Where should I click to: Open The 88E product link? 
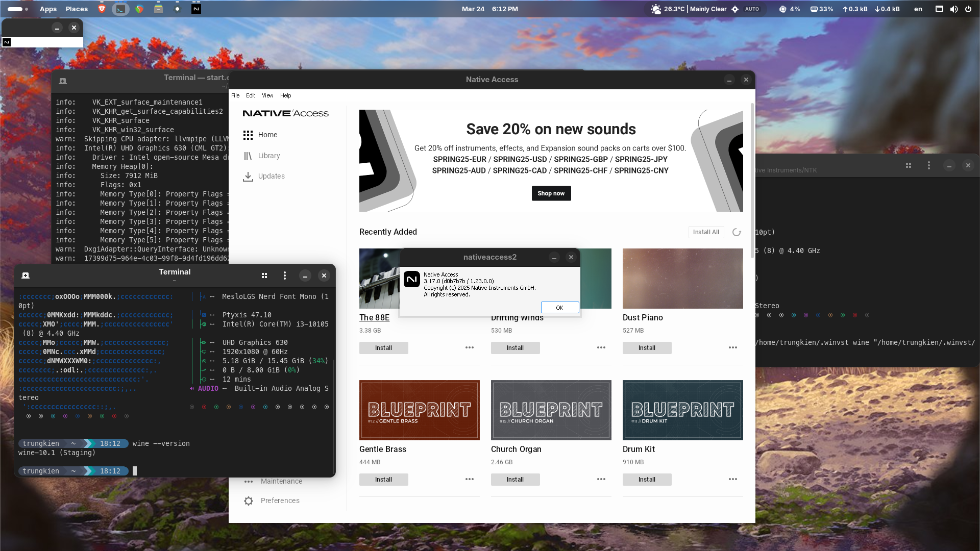(374, 317)
